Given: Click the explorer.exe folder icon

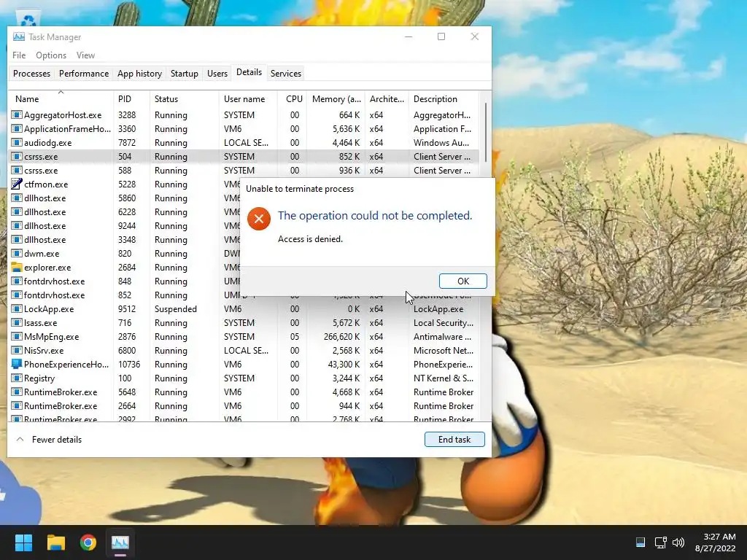Looking at the screenshot, I should 17,267.
